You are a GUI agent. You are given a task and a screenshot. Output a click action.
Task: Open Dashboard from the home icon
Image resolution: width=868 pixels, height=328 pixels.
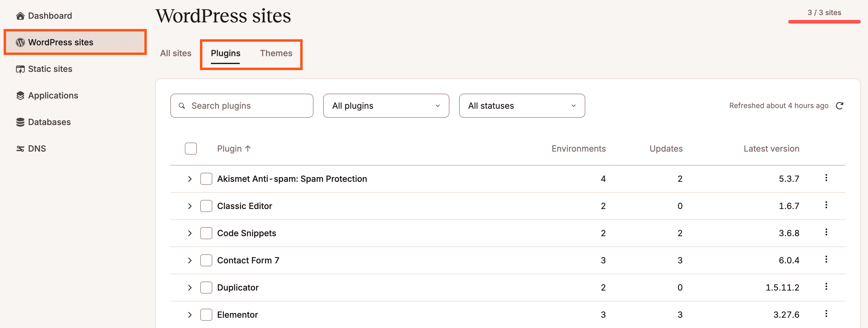tap(20, 16)
